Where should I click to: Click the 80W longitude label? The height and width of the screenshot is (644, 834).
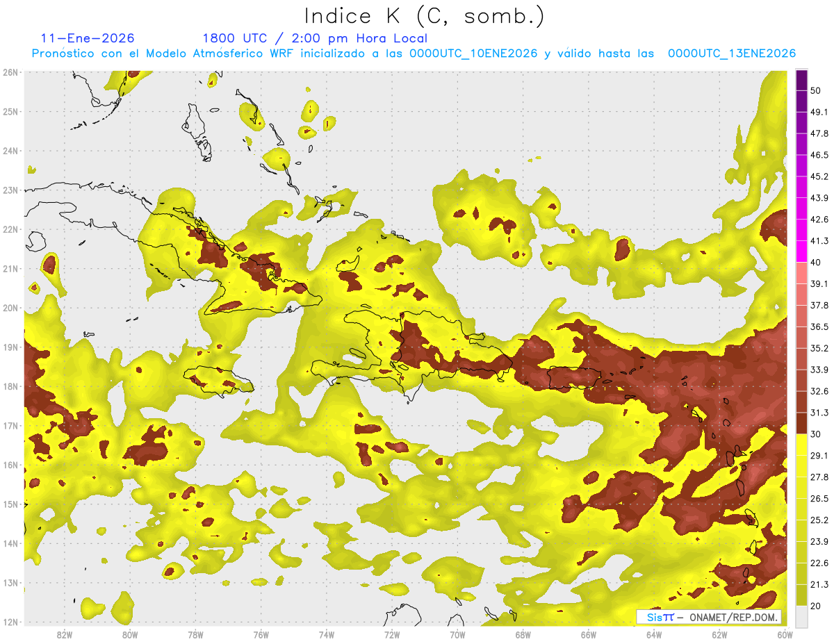coord(129,635)
